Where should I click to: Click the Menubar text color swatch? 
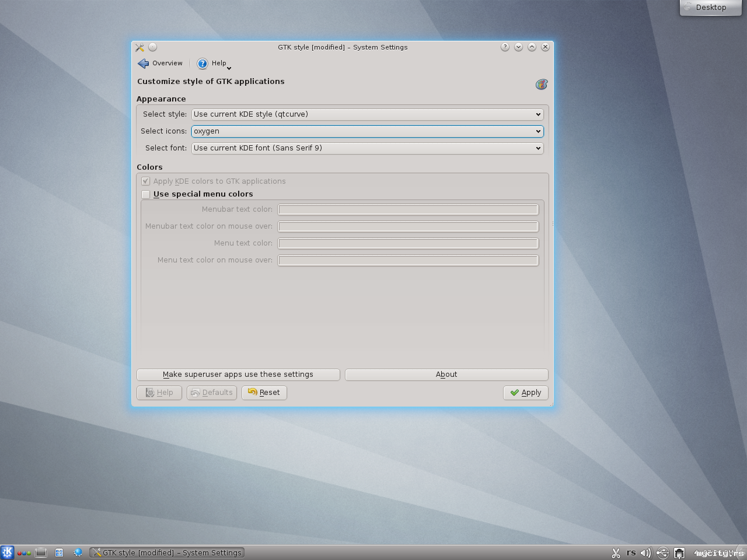tap(408, 209)
